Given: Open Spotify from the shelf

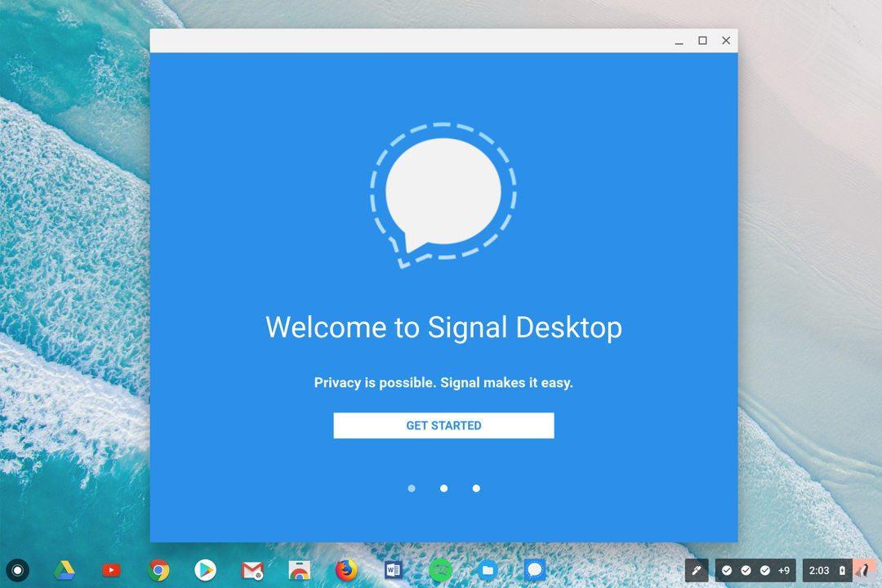Looking at the screenshot, I should (x=440, y=571).
